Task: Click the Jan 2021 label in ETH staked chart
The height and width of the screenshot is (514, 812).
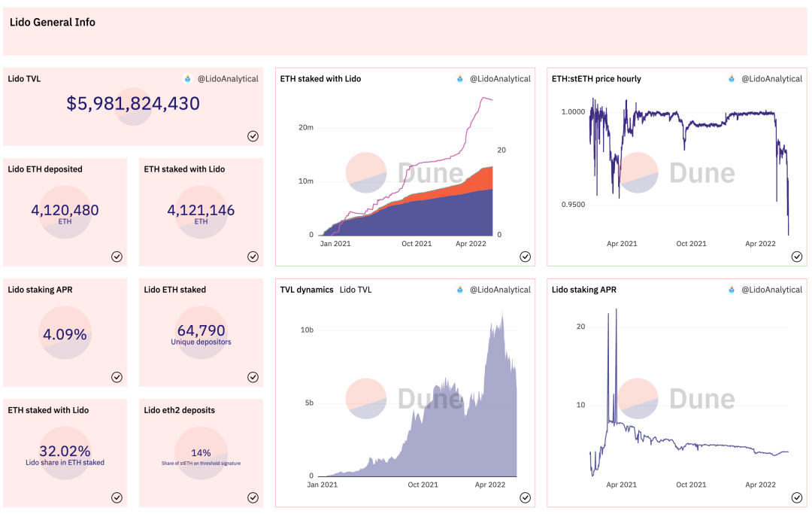Action: pos(335,244)
